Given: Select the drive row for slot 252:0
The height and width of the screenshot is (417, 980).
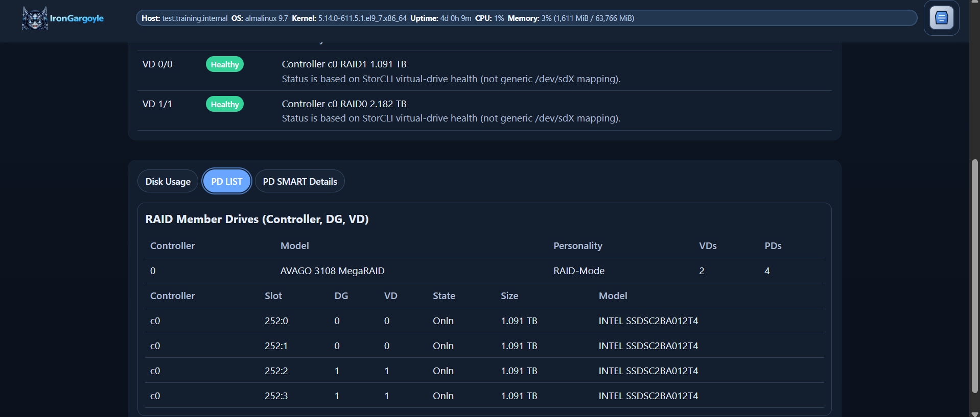Looking at the screenshot, I should click(484, 321).
